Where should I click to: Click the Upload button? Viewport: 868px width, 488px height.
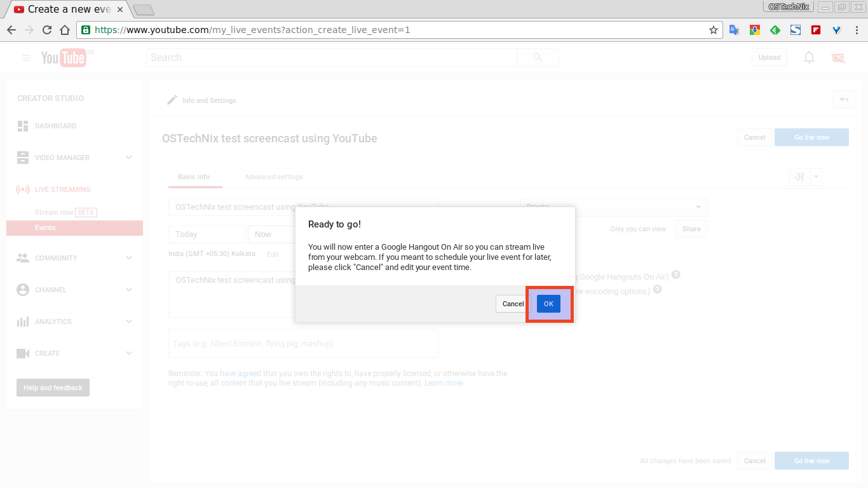pyautogui.click(x=769, y=57)
